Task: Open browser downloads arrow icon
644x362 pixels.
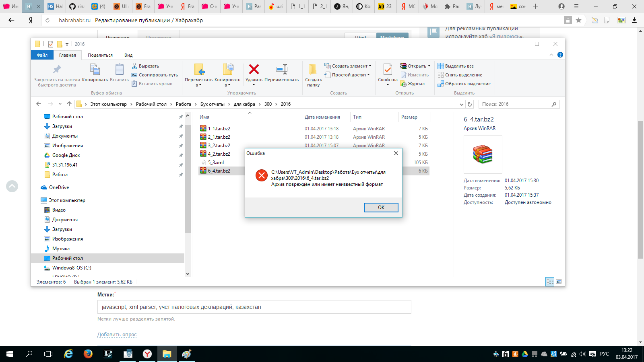Action: click(634, 20)
